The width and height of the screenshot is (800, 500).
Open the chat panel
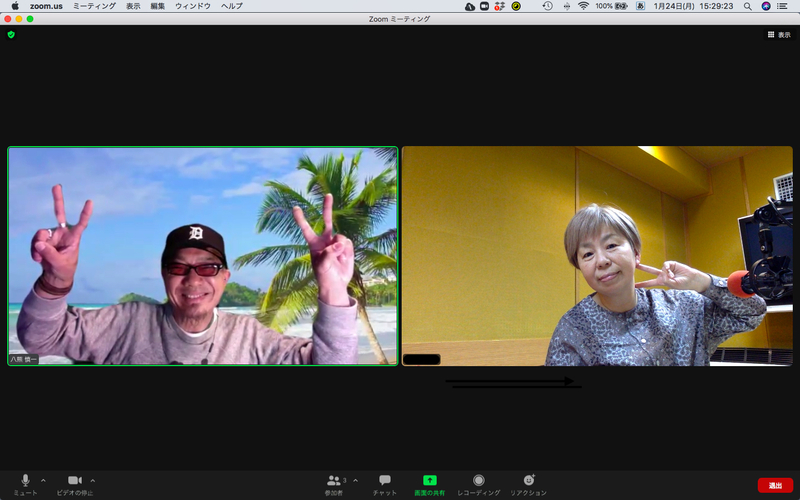(x=385, y=481)
